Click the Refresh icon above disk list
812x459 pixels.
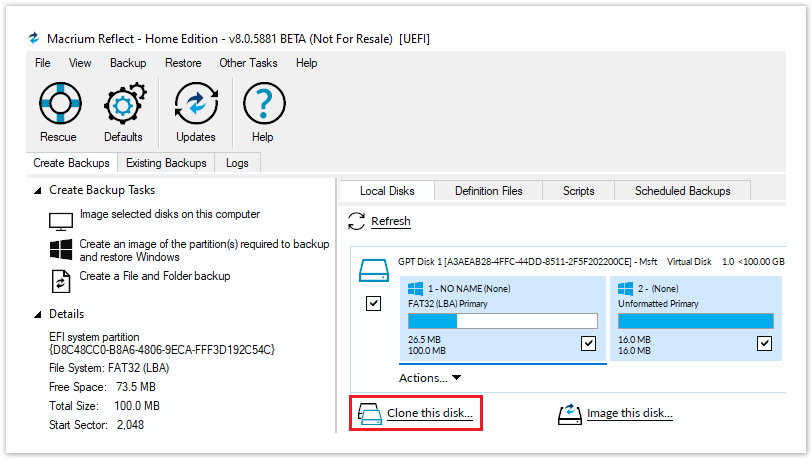pyautogui.click(x=356, y=221)
